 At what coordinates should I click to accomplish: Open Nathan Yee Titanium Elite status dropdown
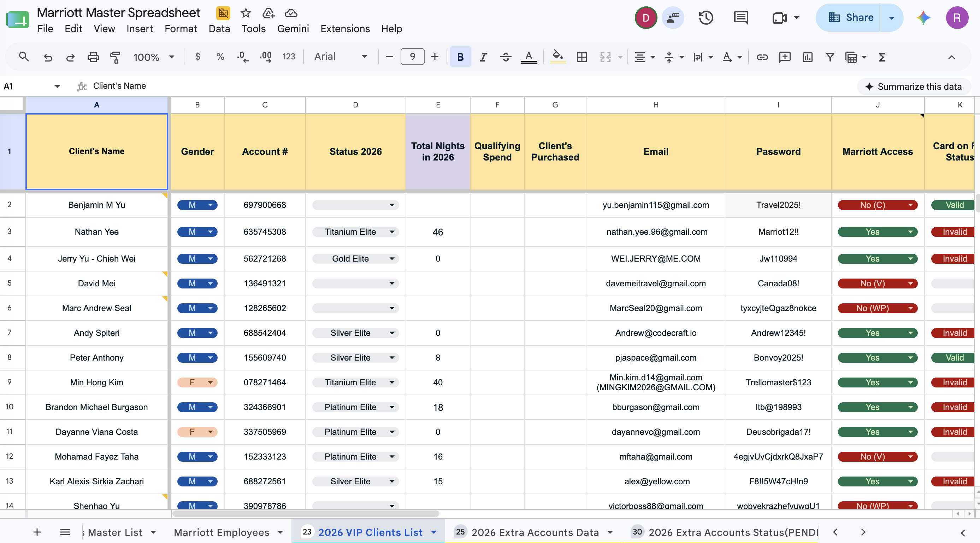pyautogui.click(x=355, y=232)
